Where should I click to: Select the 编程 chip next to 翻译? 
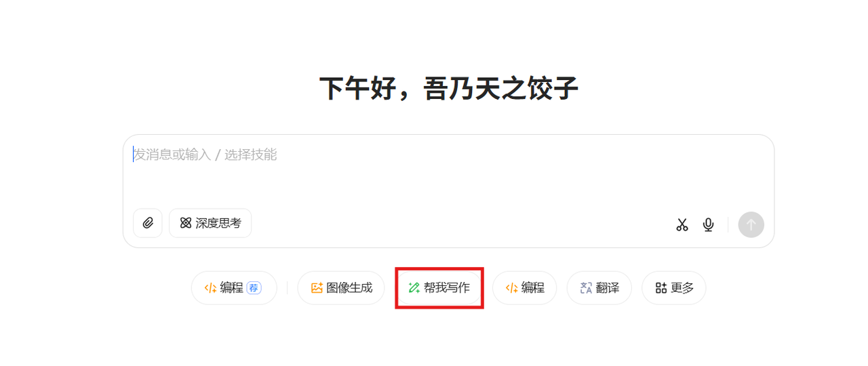[x=525, y=287]
